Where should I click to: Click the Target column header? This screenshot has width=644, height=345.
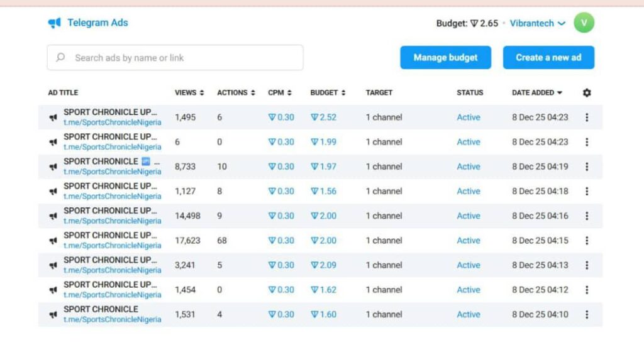coord(379,93)
